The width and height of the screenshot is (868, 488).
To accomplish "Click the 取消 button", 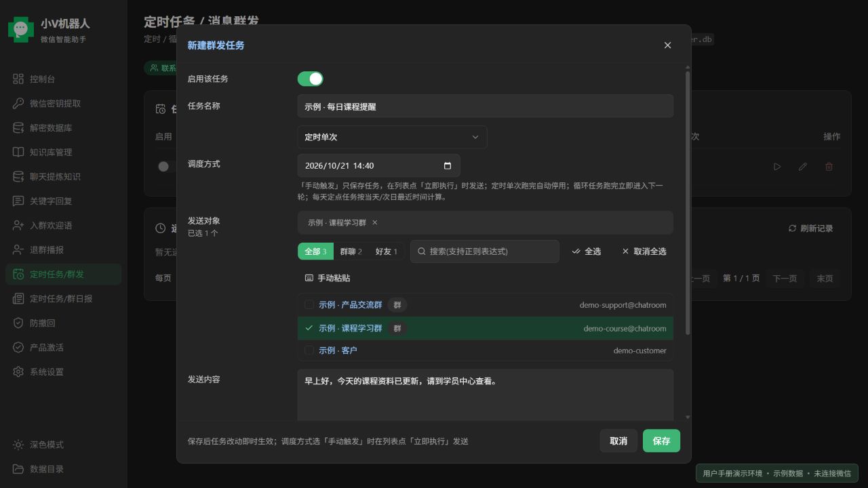I will pos(618,441).
